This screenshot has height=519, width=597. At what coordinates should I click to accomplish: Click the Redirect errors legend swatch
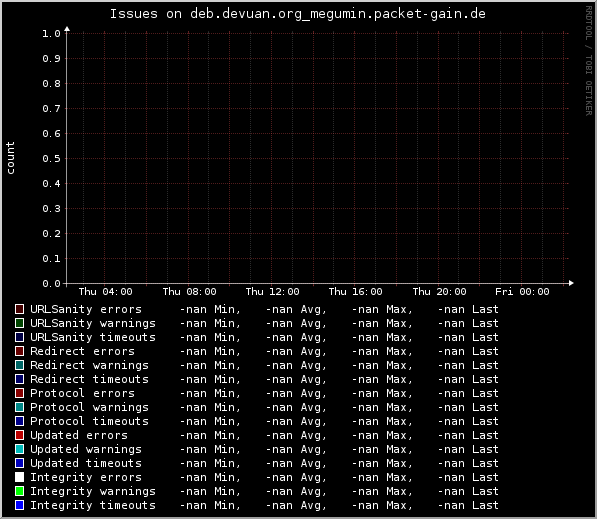tap(19, 351)
